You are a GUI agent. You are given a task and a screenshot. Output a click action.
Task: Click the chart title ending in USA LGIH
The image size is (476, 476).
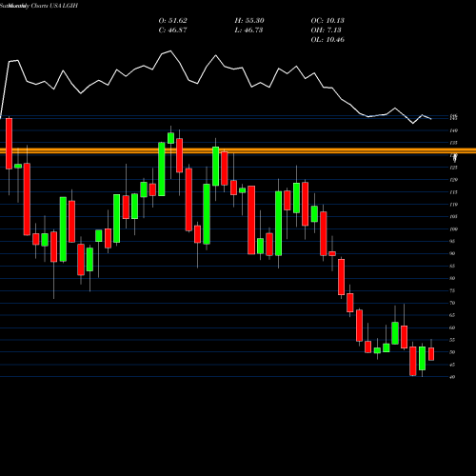(39, 6)
